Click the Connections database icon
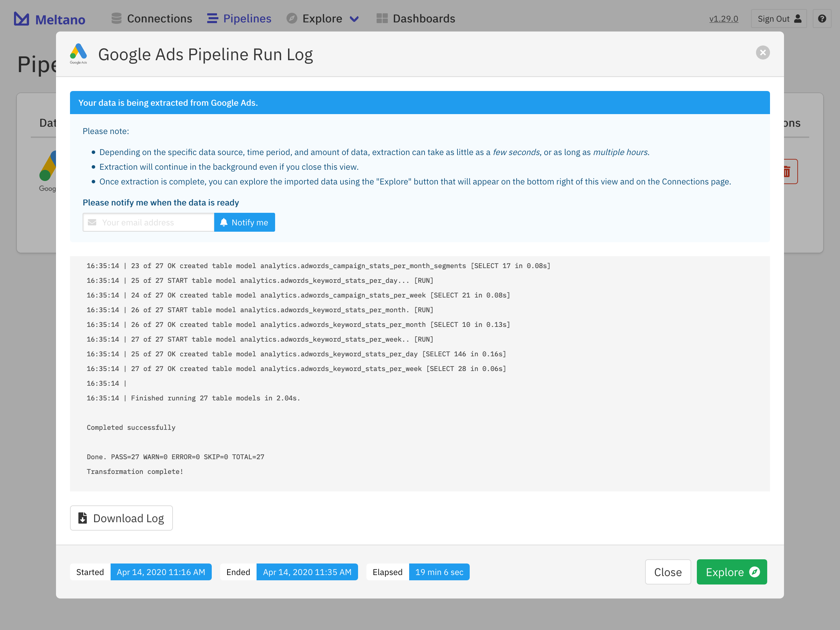 [117, 18]
